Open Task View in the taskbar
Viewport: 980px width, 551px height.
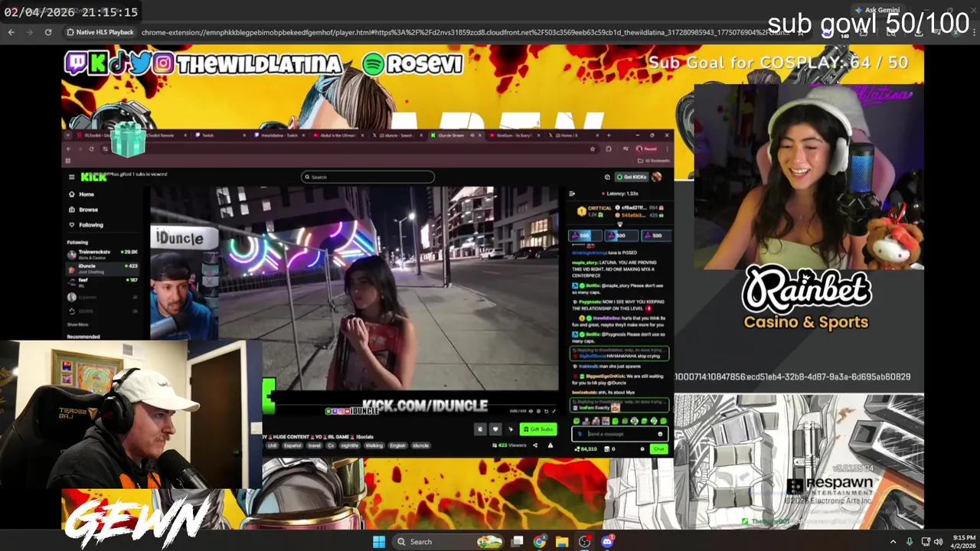pyautogui.click(x=518, y=542)
